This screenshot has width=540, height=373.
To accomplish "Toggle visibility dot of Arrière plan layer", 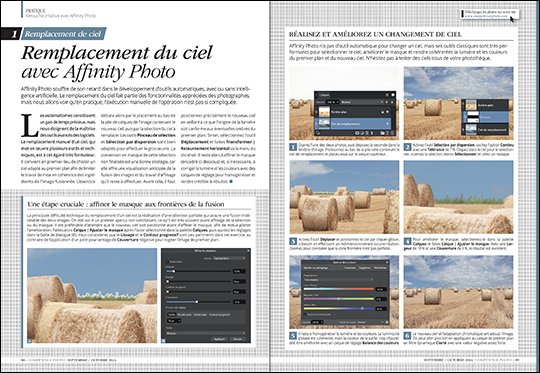I will pyautogui.click(x=387, y=112).
